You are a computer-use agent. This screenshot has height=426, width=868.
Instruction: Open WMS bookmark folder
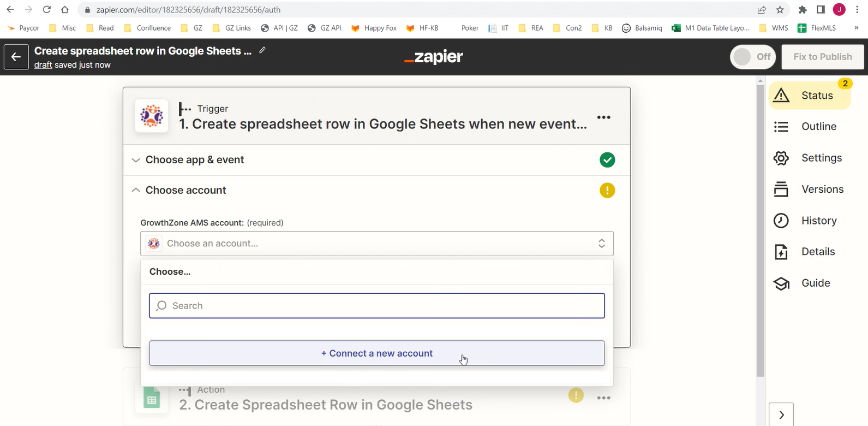pyautogui.click(x=774, y=28)
